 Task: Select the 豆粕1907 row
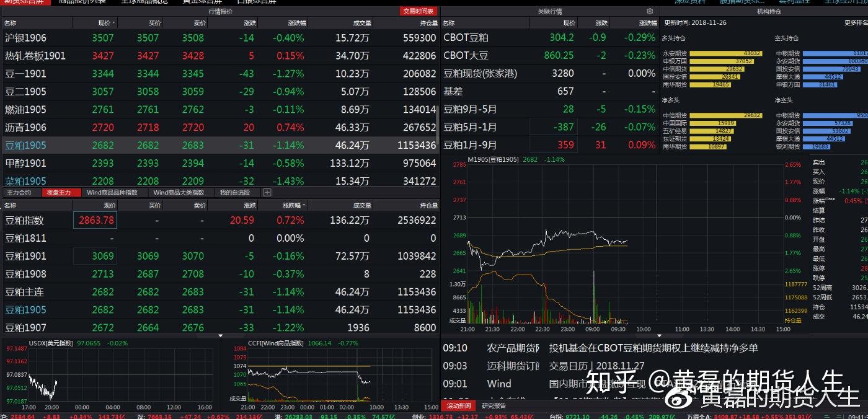[x=219, y=327]
